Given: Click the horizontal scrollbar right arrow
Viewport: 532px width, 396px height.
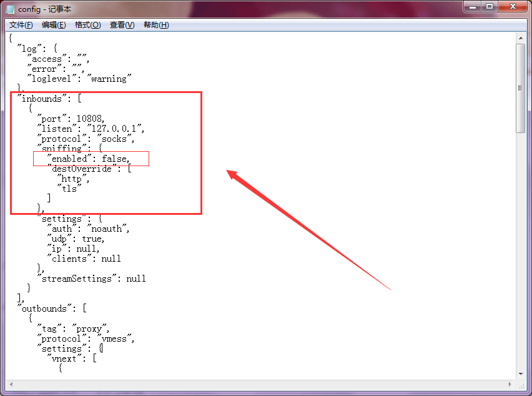Looking at the screenshot, I should [x=510, y=385].
